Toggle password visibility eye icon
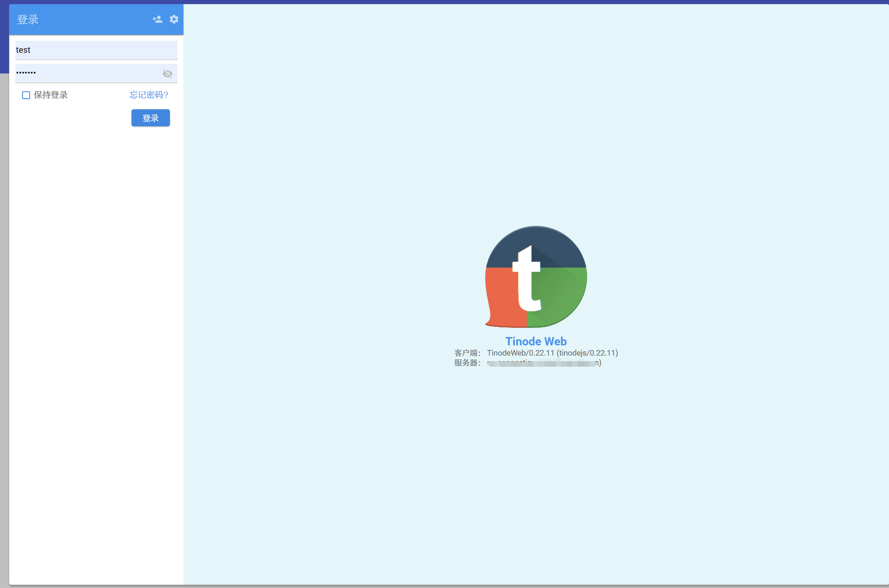 point(167,74)
